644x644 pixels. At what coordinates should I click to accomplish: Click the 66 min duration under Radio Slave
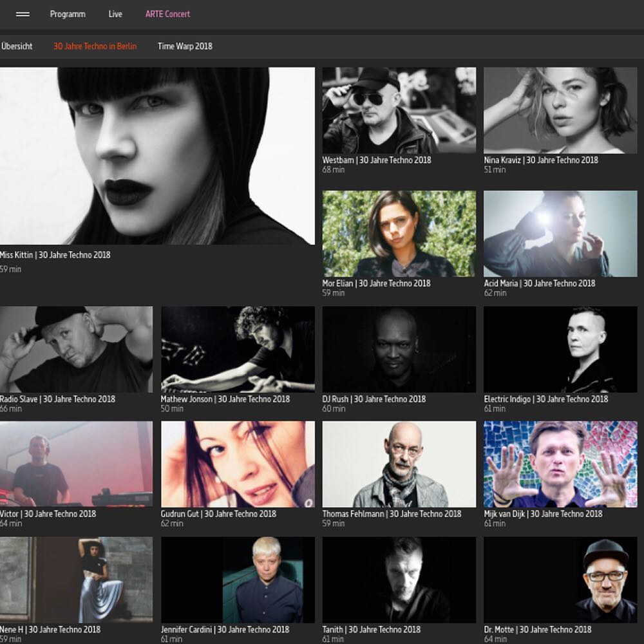[11, 409]
